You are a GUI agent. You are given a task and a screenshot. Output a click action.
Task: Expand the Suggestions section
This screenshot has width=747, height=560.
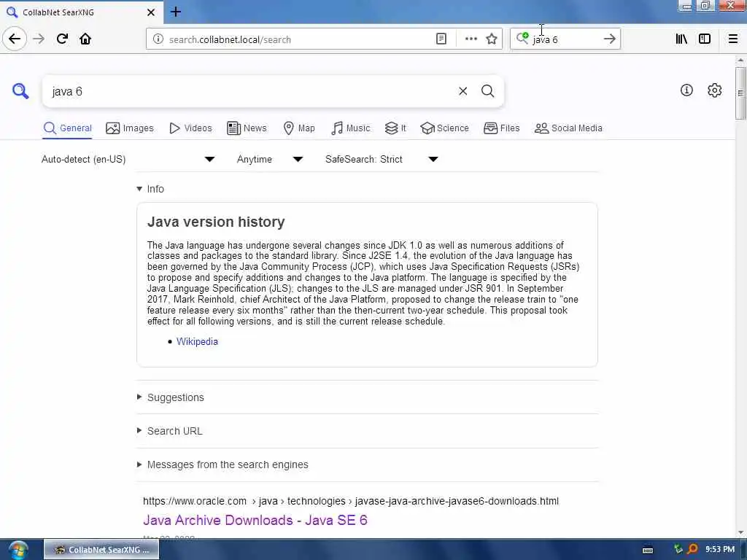pos(171,397)
